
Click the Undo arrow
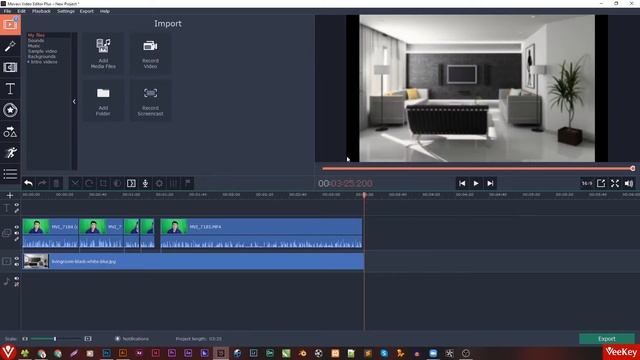click(x=28, y=183)
